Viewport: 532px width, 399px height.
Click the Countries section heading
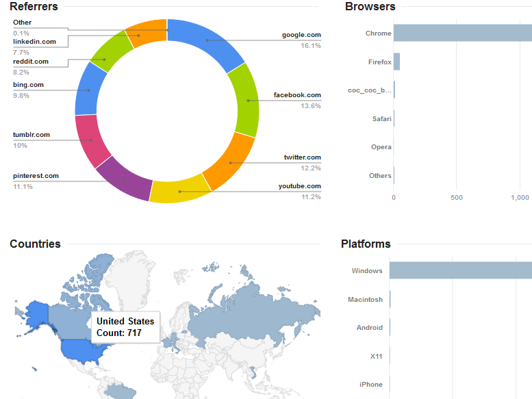point(36,244)
